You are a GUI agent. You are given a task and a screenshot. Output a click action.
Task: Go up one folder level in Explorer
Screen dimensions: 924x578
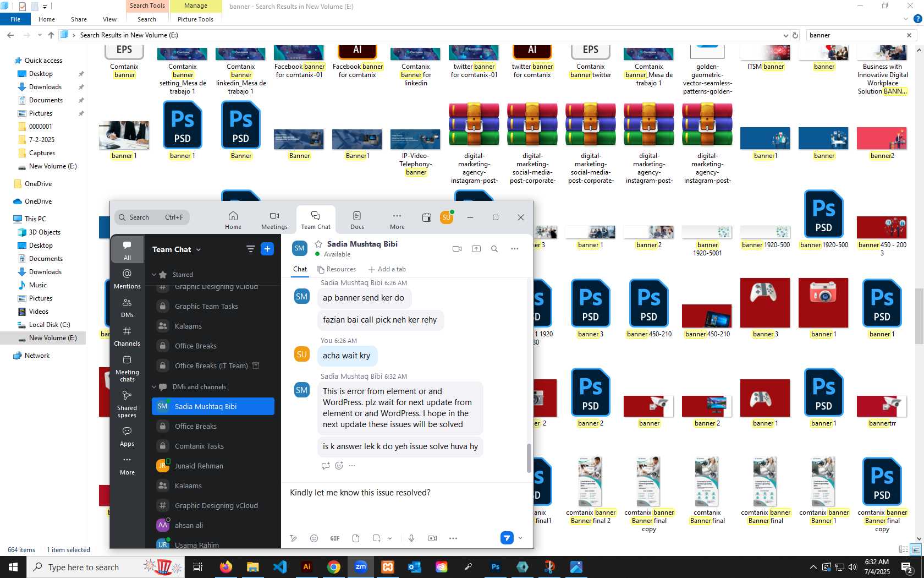pyautogui.click(x=51, y=35)
